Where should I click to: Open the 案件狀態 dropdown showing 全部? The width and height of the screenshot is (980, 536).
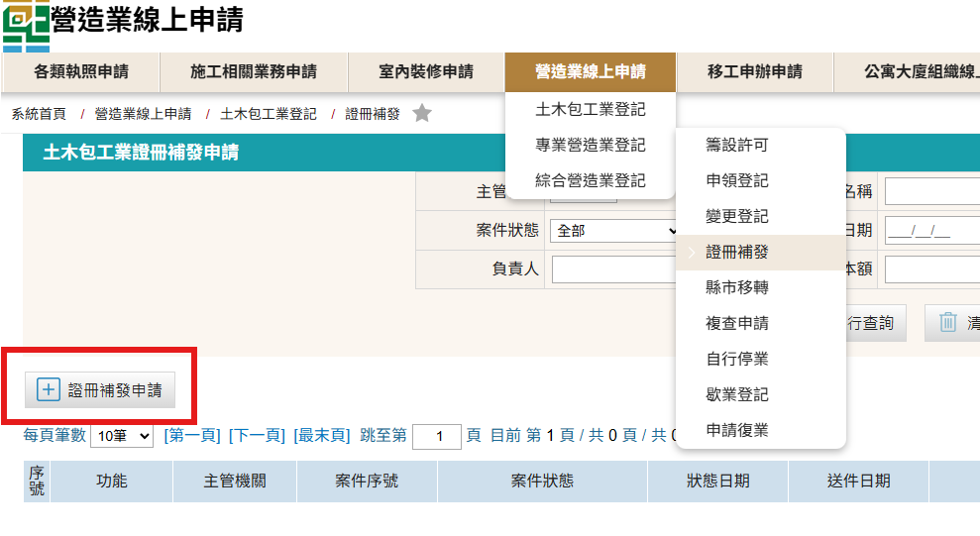pyautogui.click(x=613, y=231)
